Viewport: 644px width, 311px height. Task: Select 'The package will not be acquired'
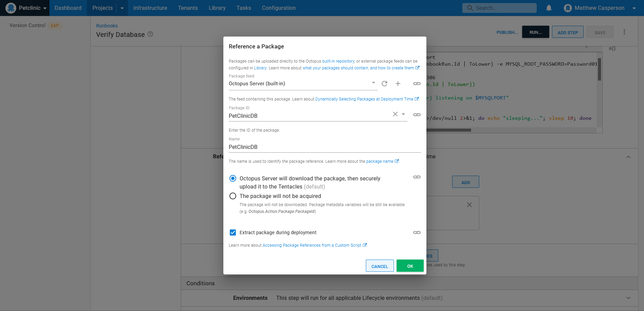pyautogui.click(x=233, y=196)
